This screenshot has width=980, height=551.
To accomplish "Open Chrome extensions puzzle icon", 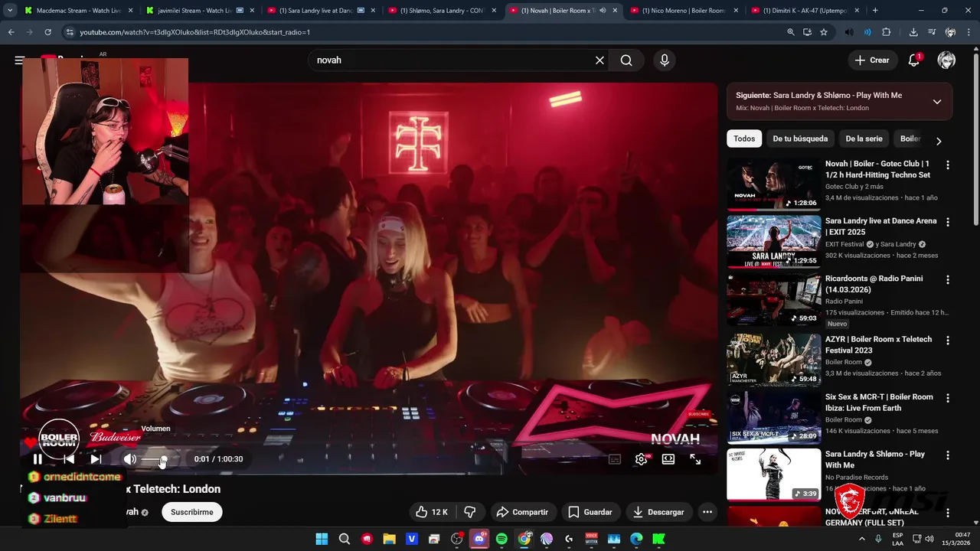I will 887,32.
